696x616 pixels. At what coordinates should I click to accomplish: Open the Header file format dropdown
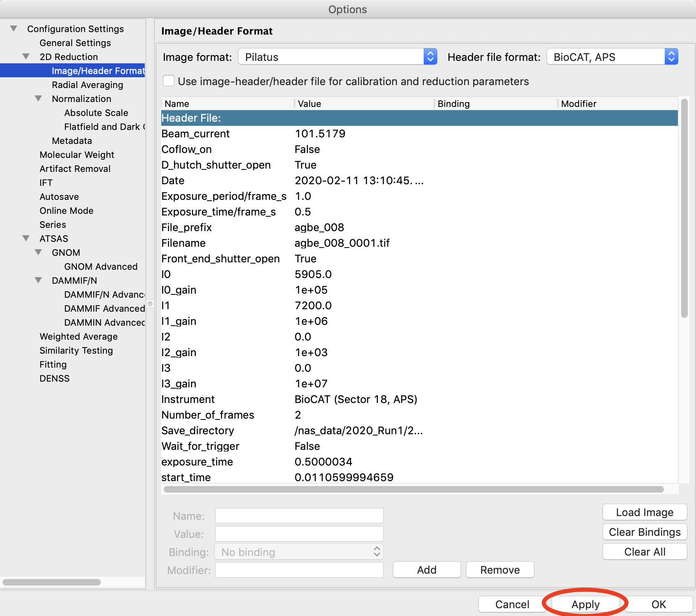pyautogui.click(x=612, y=57)
